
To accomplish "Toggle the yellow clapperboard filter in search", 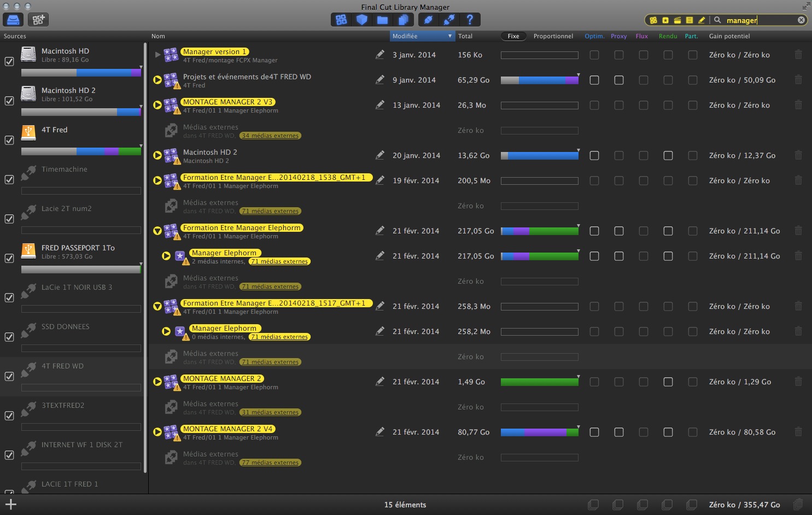I will click(x=677, y=20).
